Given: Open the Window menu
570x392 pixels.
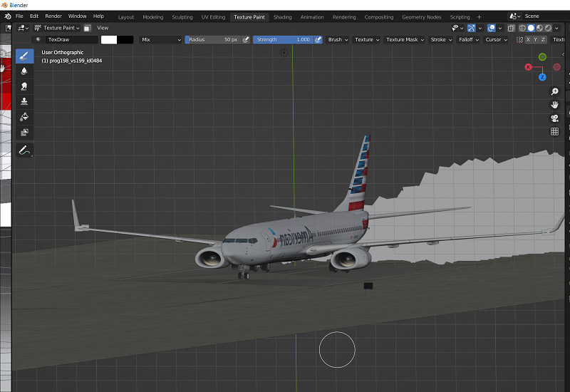Looking at the screenshot, I should 78,16.
